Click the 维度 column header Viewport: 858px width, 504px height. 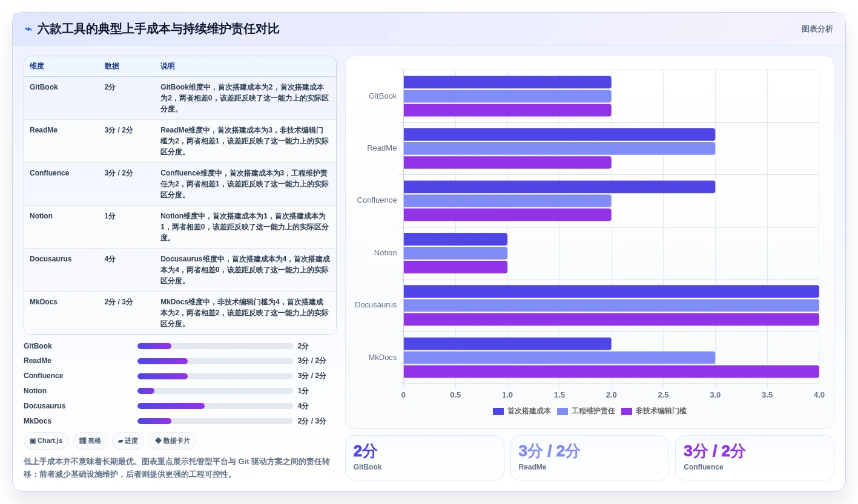tap(37, 66)
